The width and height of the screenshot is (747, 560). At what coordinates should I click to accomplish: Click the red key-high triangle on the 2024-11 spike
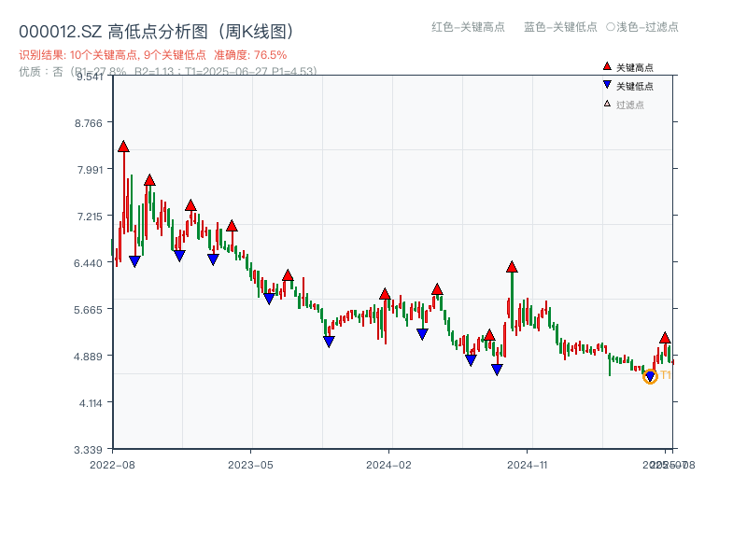[512, 268]
